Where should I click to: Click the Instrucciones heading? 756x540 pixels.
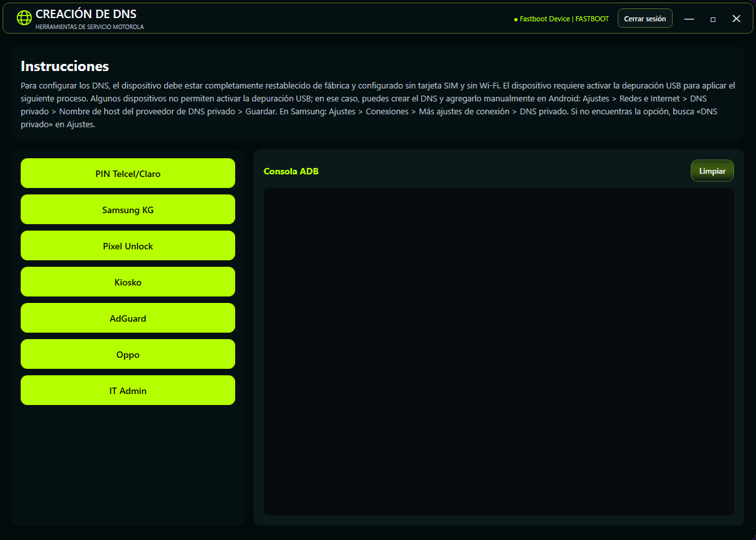pos(65,66)
